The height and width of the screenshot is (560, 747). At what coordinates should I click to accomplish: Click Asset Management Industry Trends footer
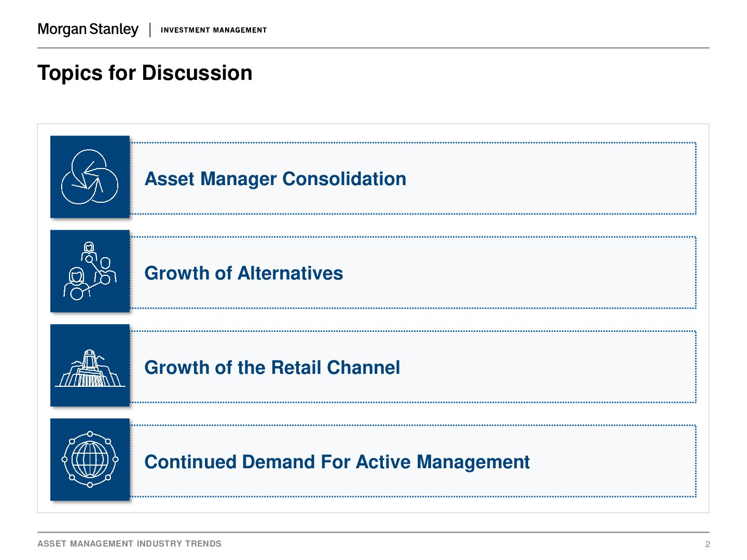[129, 543]
